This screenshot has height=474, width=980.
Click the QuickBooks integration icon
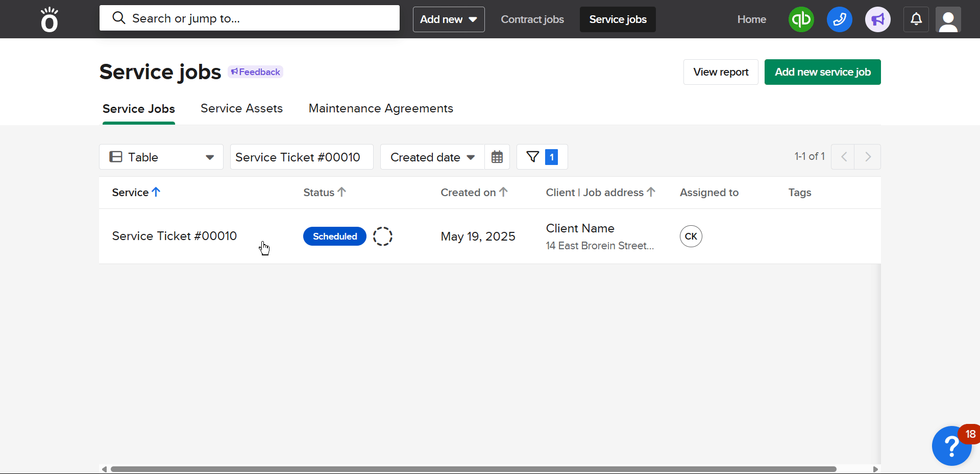coord(801,19)
